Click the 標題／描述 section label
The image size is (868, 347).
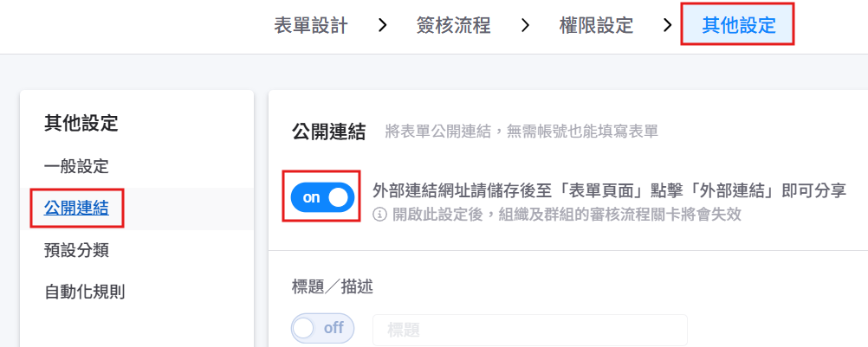[333, 285]
